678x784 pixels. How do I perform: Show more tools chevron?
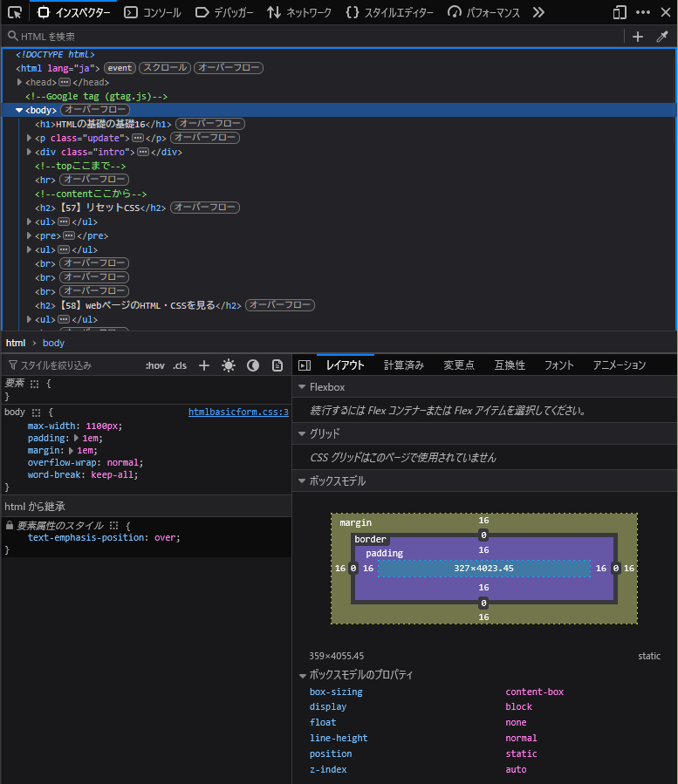pos(538,12)
